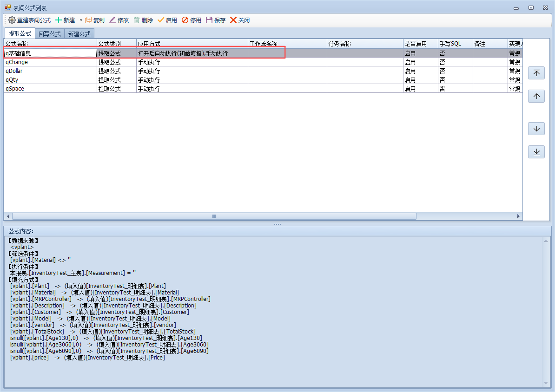The width and height of the screenshot is (555, 392).
Task: Select the qQty formula row
Action: click(263, 79)
